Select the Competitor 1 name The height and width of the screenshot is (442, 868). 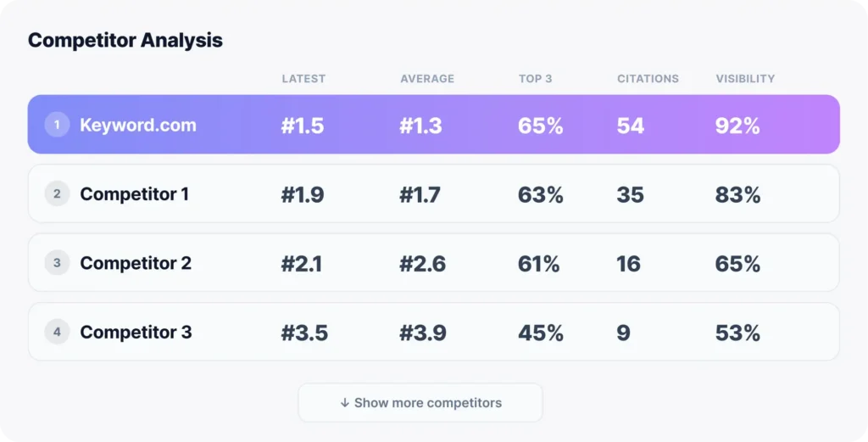tap(135, 194)
